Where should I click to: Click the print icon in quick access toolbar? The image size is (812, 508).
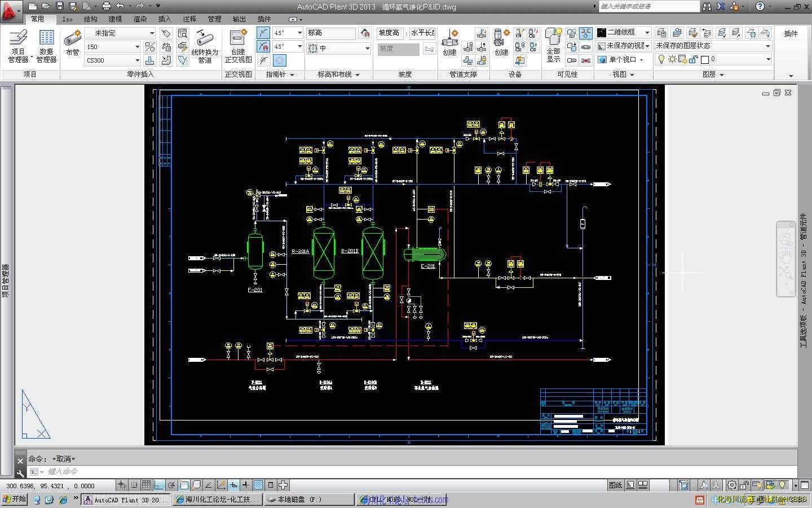(106, 6)
